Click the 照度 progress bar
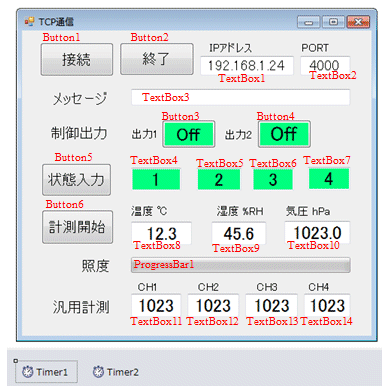Screen dimensions: 388x391 pyautogui.click(x=241, y=265)
